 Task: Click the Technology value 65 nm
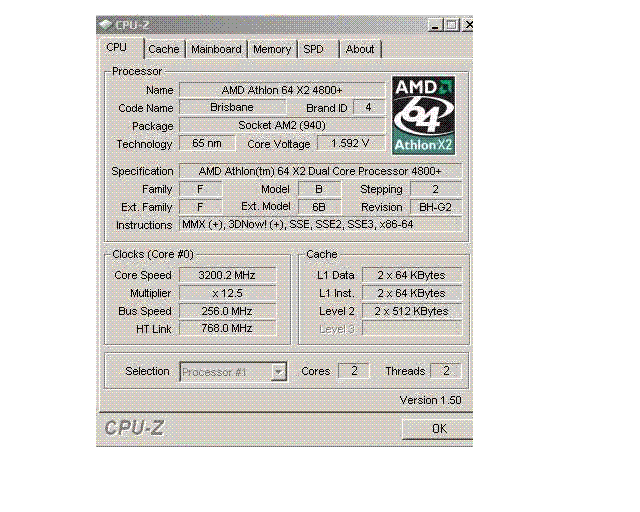pos(207,144)
